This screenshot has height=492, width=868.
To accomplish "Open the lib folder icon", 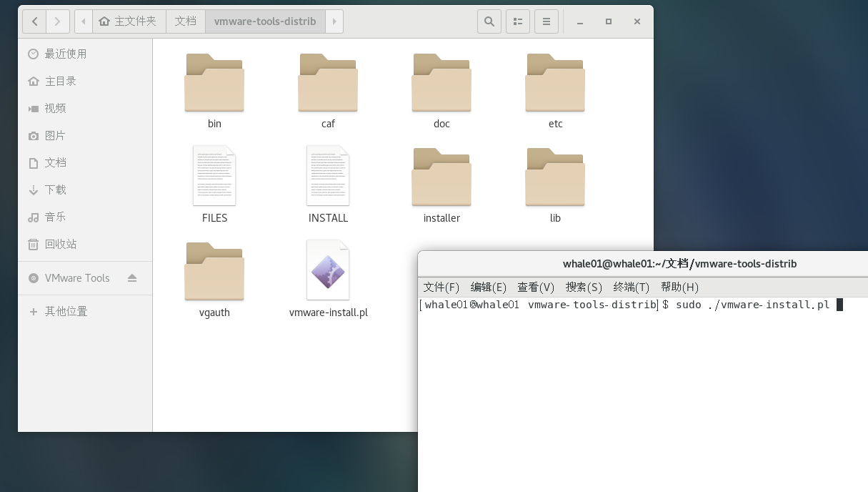I will 555,177.
